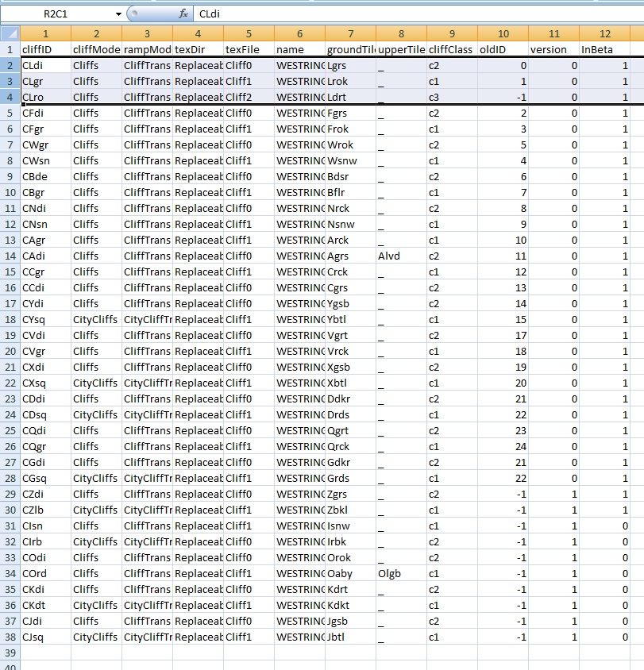
Task: Click the oldID header cell
Action: (503, 49)
